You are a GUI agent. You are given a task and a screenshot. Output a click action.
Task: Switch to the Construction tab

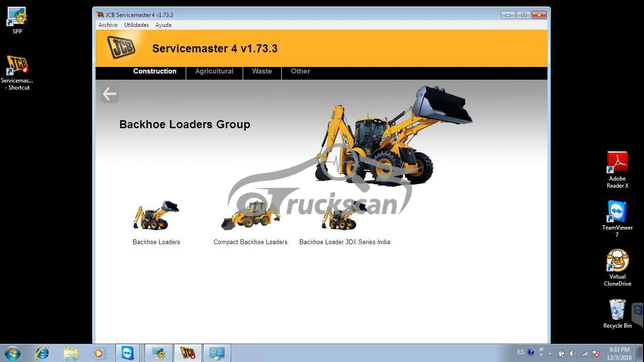(x=155, y=72)
